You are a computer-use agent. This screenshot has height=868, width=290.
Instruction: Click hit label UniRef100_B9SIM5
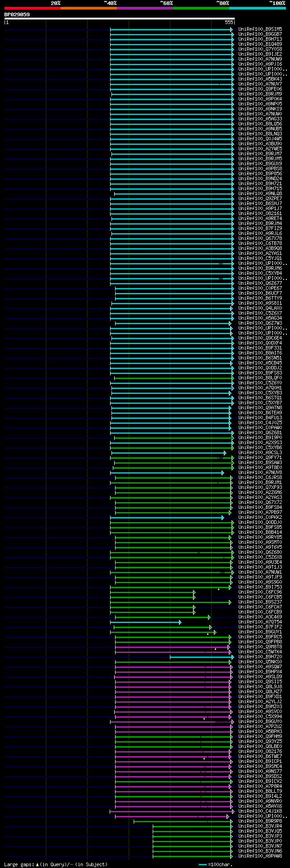coord(260,29)
